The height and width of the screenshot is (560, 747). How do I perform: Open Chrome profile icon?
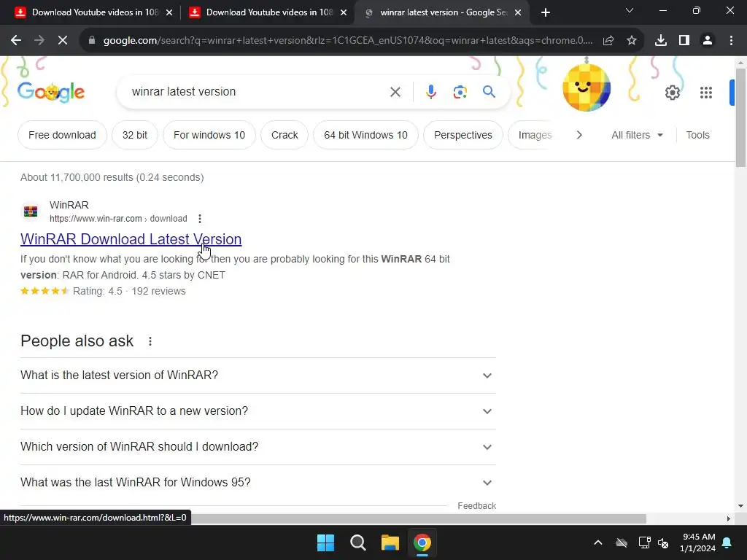click(708, 41)
